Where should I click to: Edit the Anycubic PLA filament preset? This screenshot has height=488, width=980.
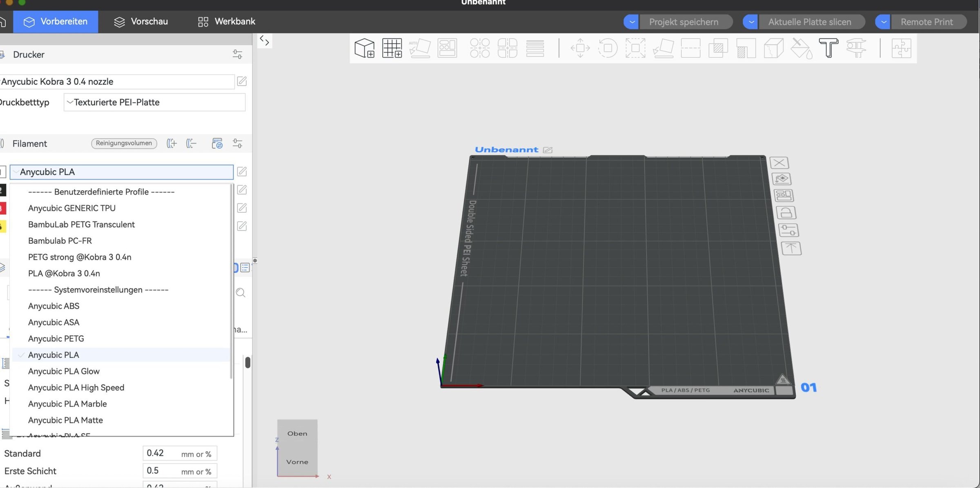[242, 172]
